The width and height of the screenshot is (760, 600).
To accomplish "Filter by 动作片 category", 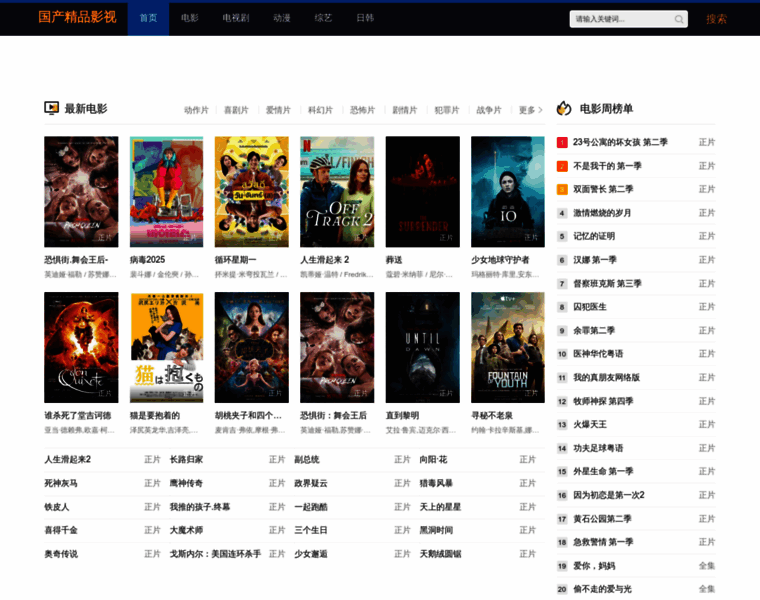I will 196,110.
